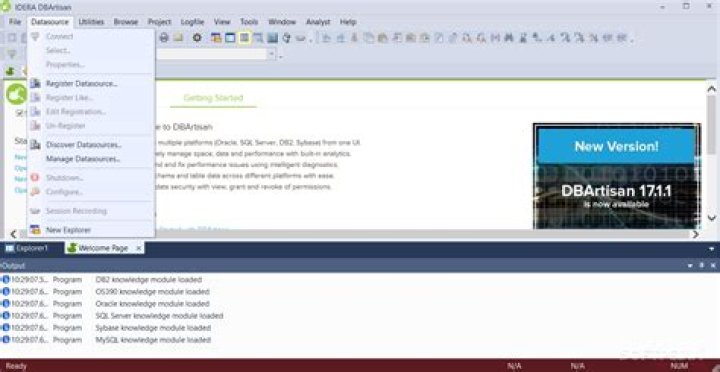Open the Tools menu
Screen dimensions: 720x372
[x=249, y=22]
